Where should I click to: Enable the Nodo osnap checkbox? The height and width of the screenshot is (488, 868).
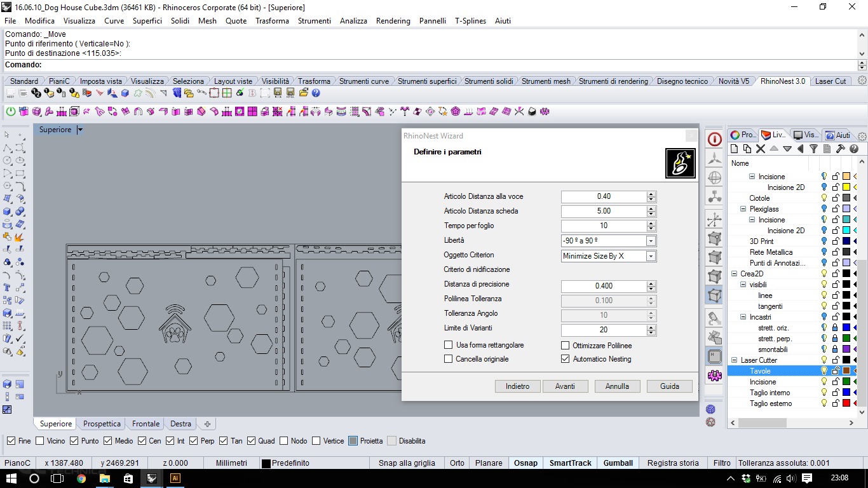click(284, 440)
